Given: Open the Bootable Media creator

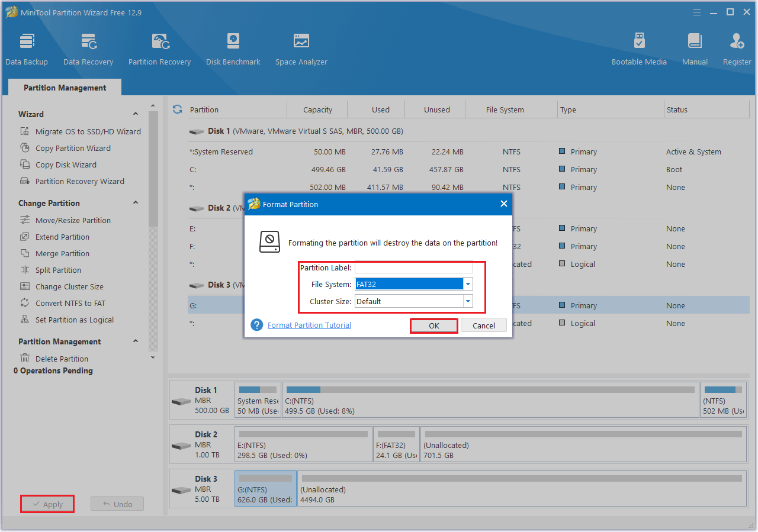Looking at the screenshot, I should pos(639,47).
